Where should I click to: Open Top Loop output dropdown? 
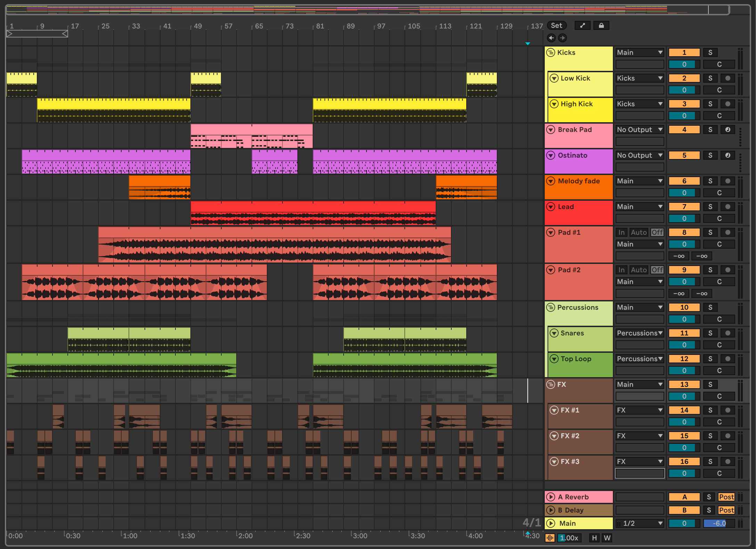[x=640, y=359]
